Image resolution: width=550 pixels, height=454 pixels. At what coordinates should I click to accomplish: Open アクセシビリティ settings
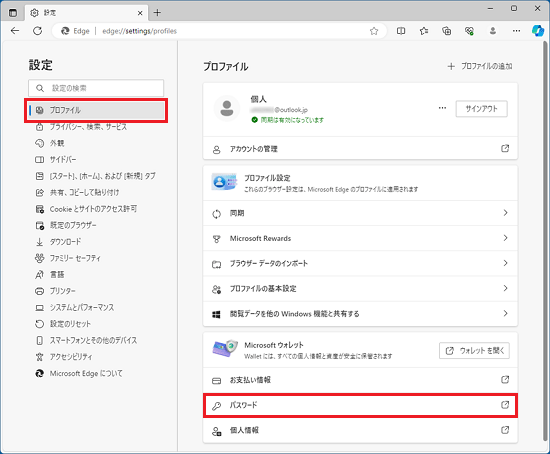[64, 357]
